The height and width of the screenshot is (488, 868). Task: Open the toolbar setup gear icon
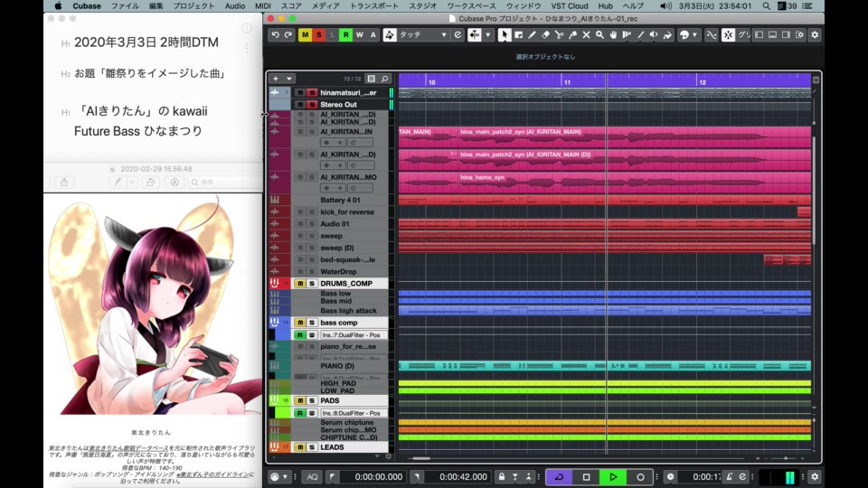tap(815, 35)
